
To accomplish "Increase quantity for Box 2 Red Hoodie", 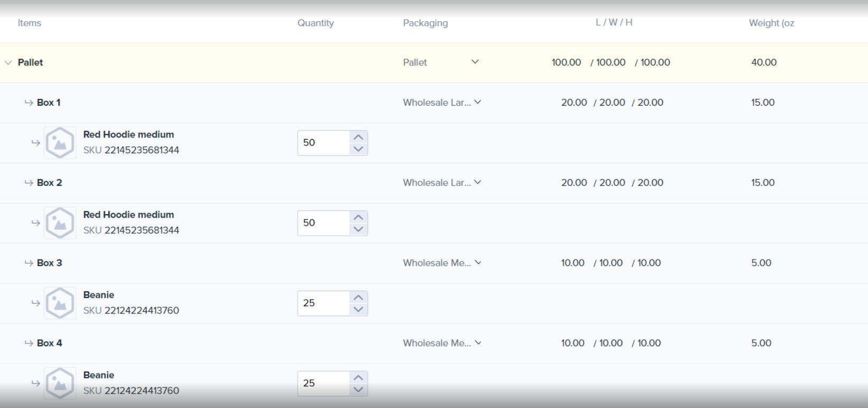I will (358, 217).
